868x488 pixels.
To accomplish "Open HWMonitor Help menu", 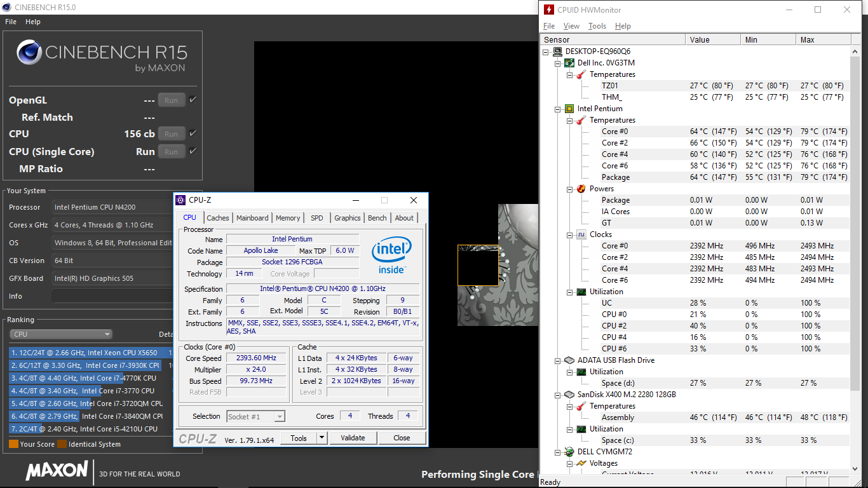I will pos(623,26).
